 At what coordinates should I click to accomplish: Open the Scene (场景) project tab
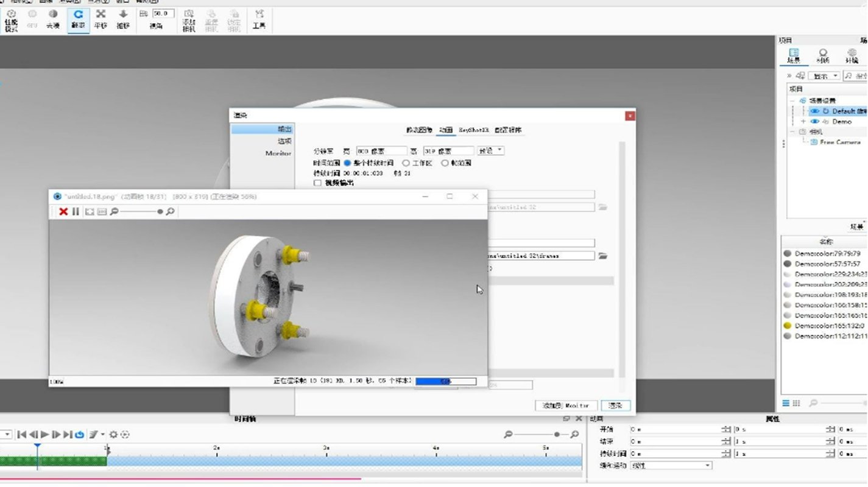(794, 56)
